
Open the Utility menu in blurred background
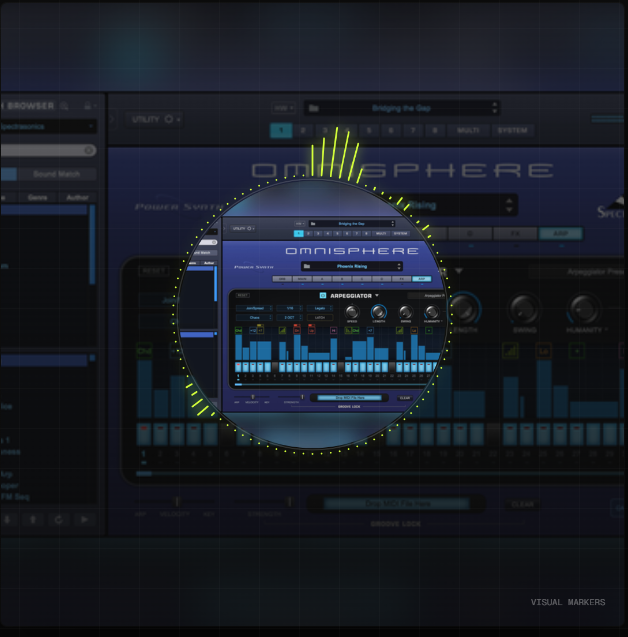pos(154,119)
